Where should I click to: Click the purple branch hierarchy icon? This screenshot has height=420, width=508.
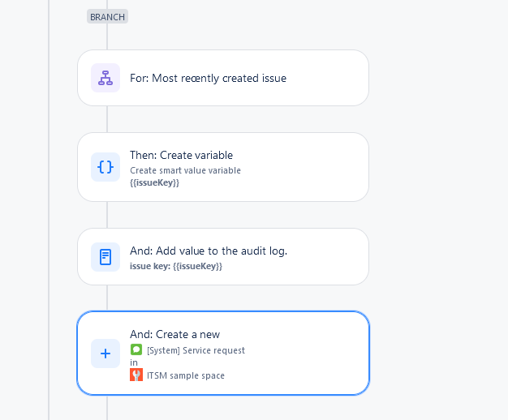[105, 78]
